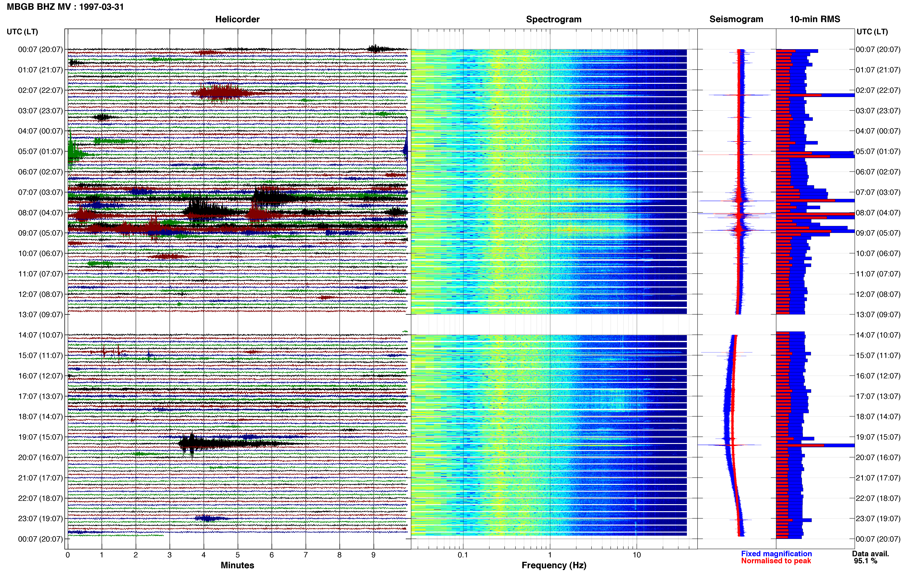Viewport: 924px width, 578px height.
Task: Click left time label 14:07 (10:07)
Action: point(40,335)
